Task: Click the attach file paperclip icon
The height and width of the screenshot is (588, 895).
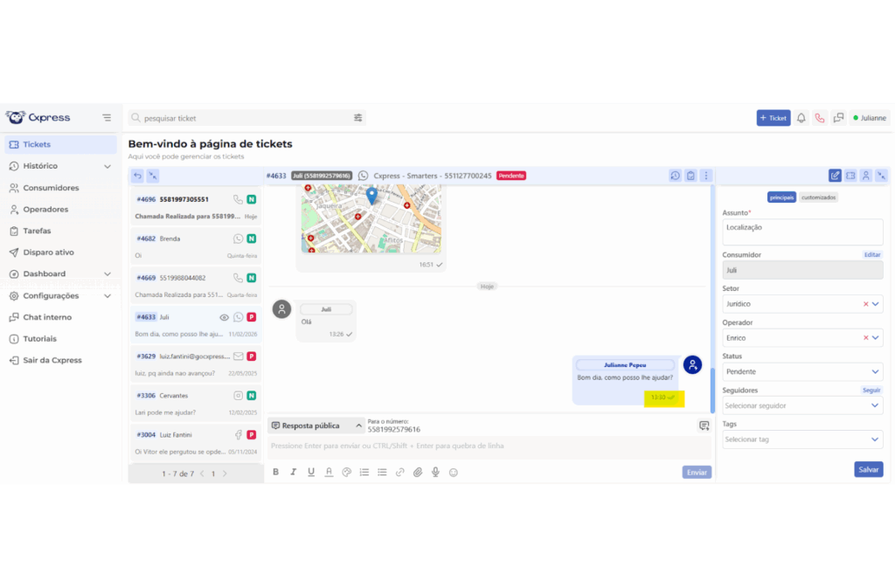Action: [418, 472]
